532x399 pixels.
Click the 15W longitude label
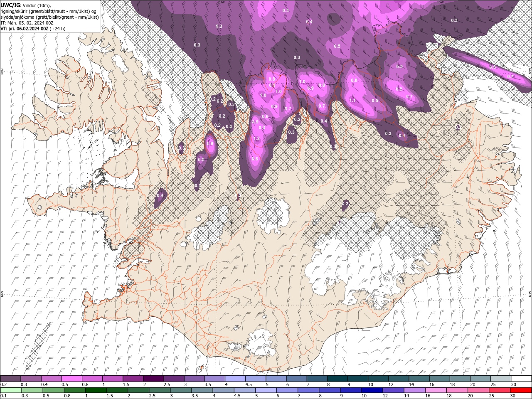click(441, 2)
